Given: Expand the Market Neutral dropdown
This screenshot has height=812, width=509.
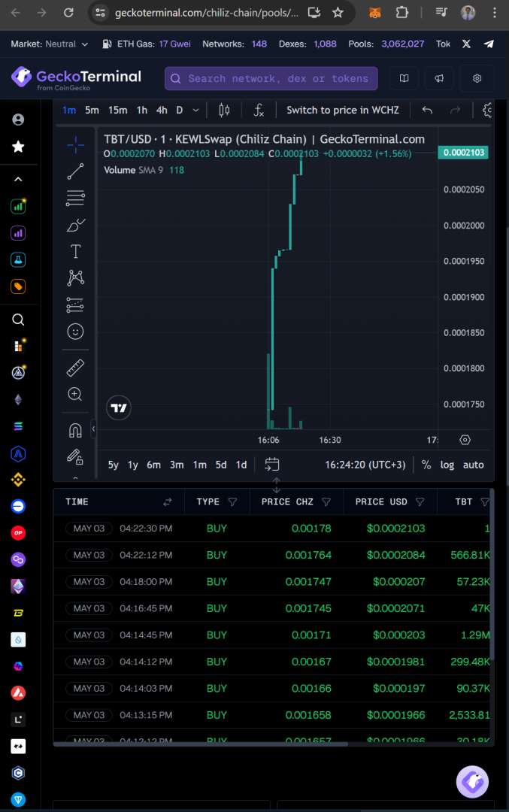Looking at the screenshot, I should 50,44.
